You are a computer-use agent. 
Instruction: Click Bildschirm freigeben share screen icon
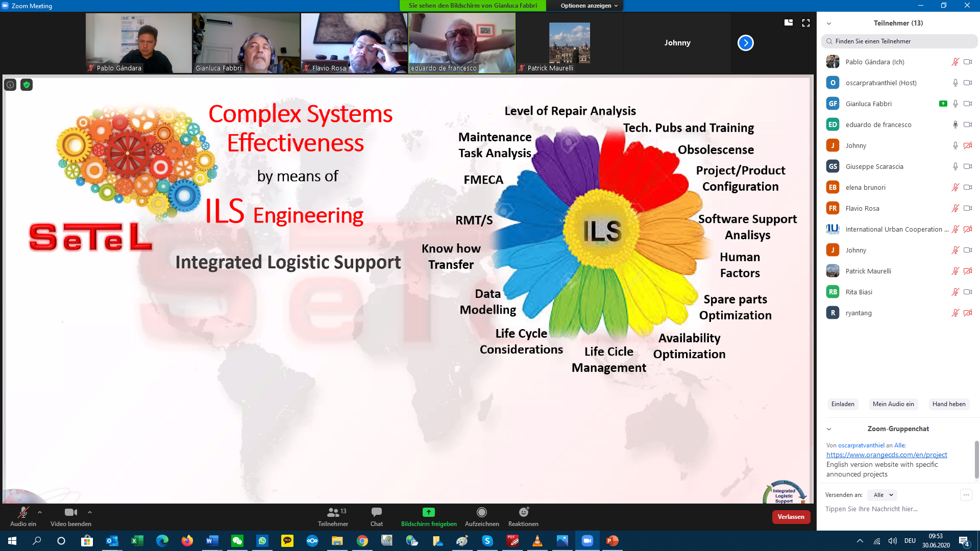[428, 512]
